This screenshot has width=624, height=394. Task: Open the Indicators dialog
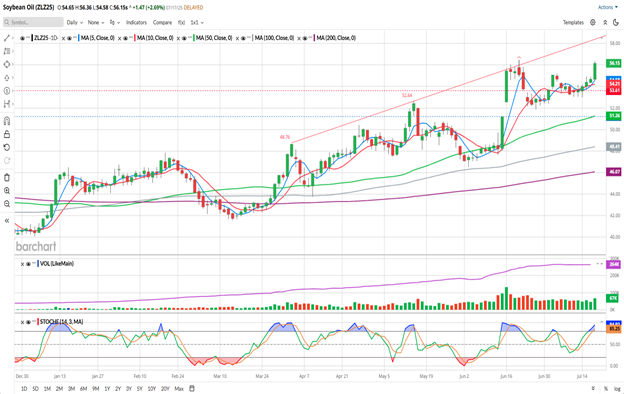pos(136,23)
